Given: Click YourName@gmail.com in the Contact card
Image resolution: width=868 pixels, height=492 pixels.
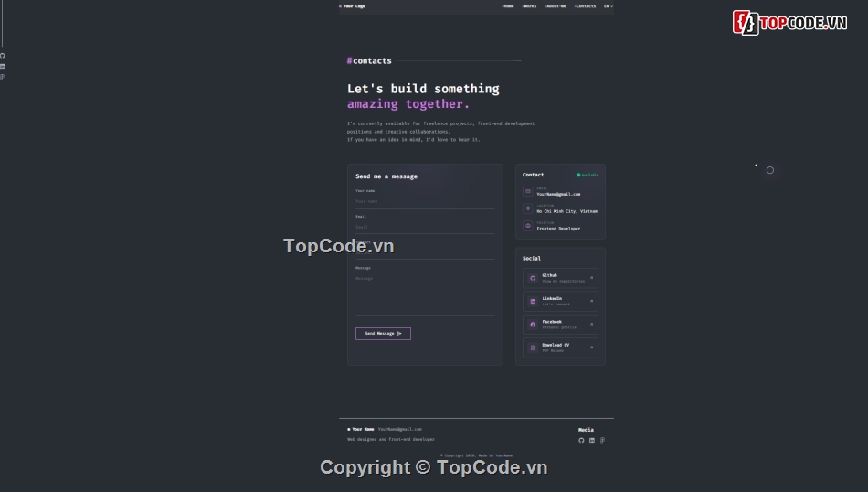Looking at the screenshot, I should 558,195.
